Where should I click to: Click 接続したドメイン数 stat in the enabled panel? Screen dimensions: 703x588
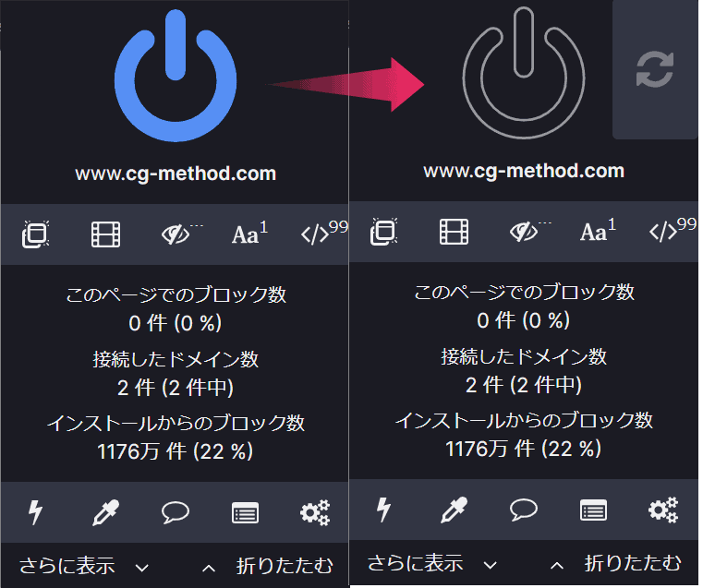pos(175,359)
